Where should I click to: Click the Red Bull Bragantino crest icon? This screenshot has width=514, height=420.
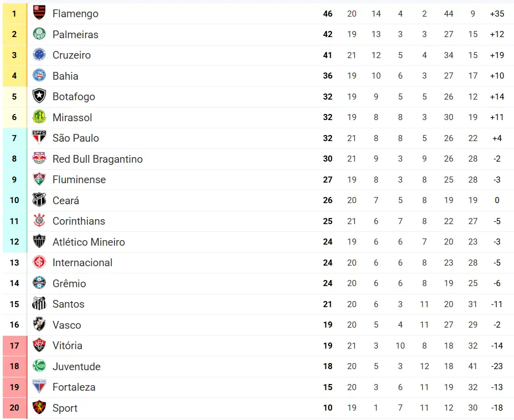(39, 159)
